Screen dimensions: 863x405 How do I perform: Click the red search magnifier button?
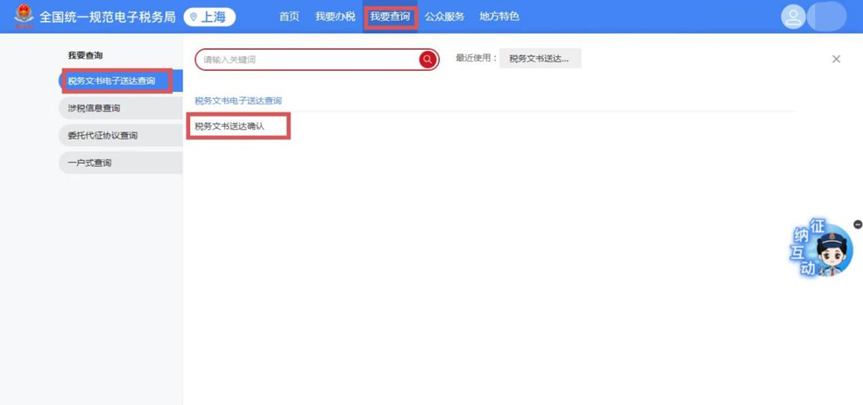coord(427,60)
